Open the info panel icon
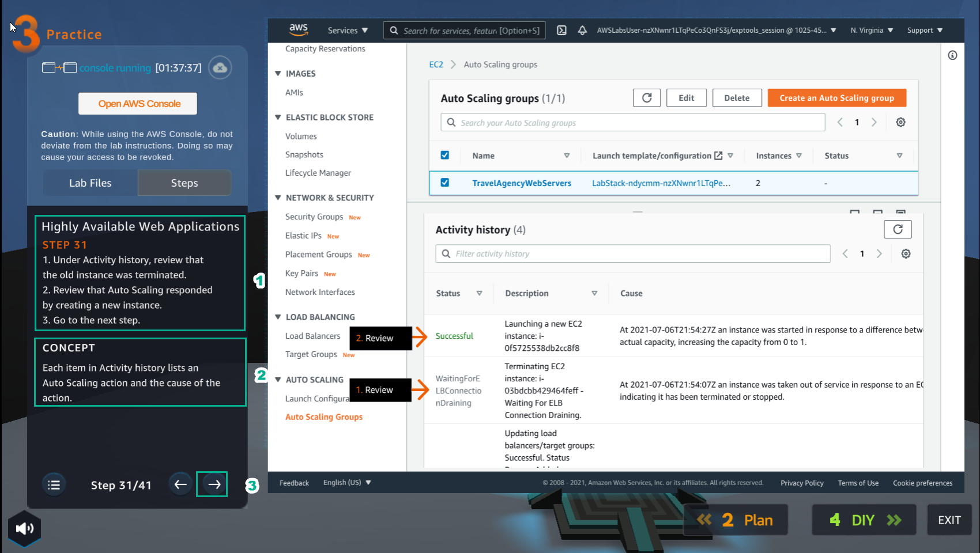Viewport: 980px width, 553px height. point(952,55)
